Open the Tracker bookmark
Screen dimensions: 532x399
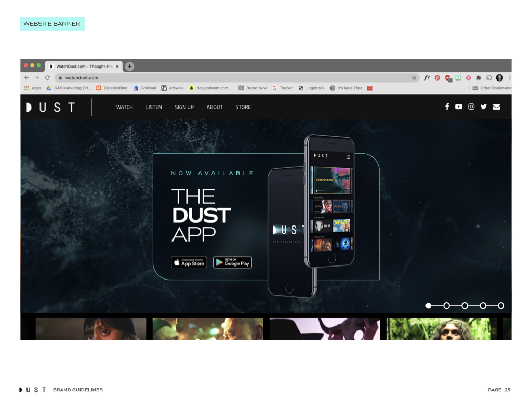point(283,88)
